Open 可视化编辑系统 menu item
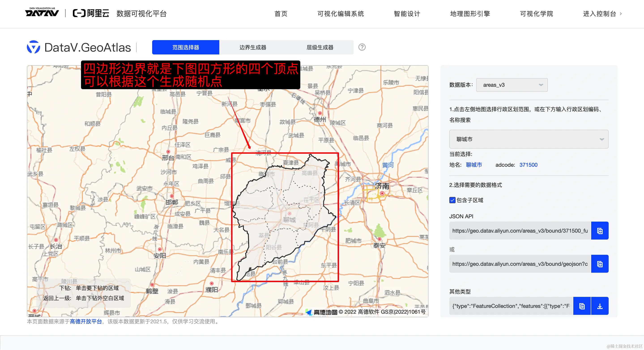The image size is (644, 350). pyautogui.click(x=341, y=14)
